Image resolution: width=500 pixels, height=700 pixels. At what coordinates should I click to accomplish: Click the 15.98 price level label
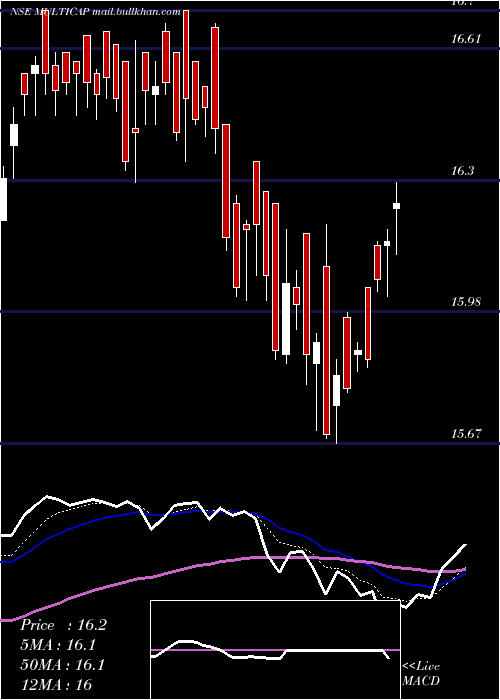(x=466, y=302)
